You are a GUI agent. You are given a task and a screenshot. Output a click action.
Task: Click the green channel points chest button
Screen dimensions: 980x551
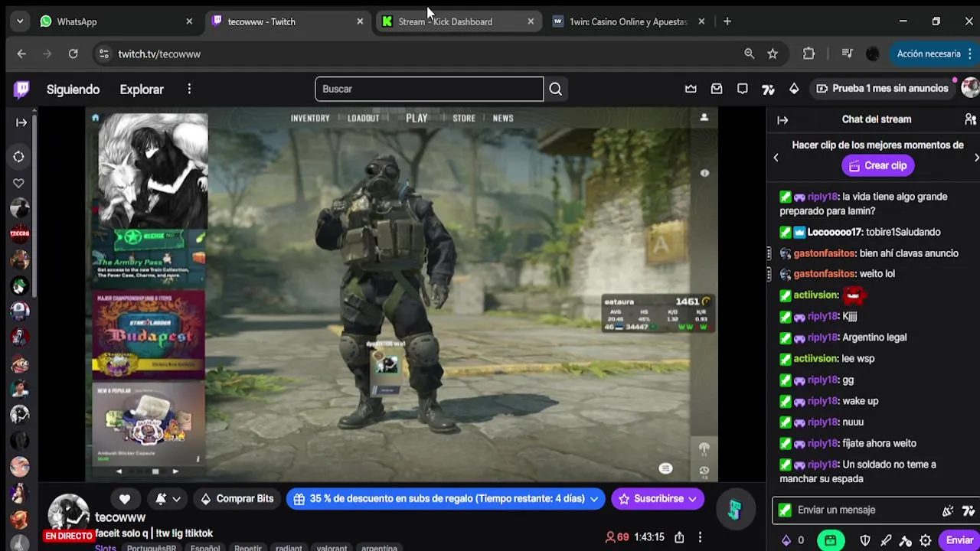(831, 540)
